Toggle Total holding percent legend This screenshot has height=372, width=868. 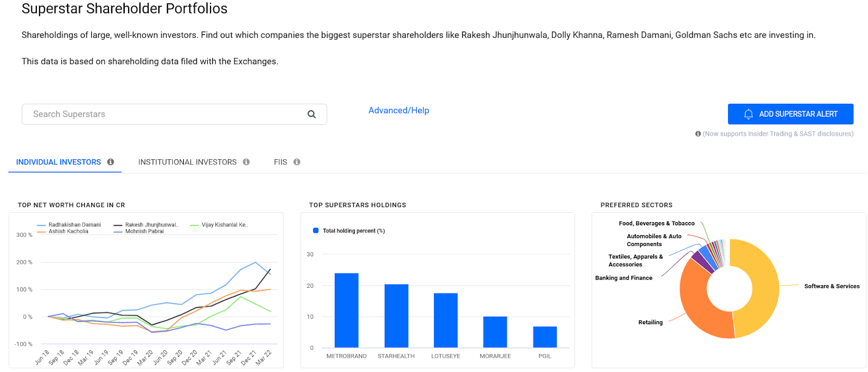pyautogui.click(x=349, y=231)
